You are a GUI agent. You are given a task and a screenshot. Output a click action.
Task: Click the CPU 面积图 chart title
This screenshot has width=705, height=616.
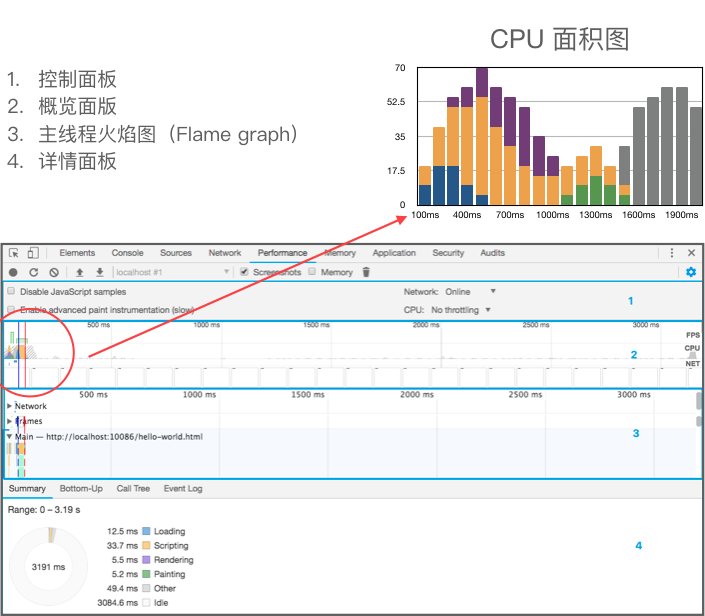tap(559, 39)
